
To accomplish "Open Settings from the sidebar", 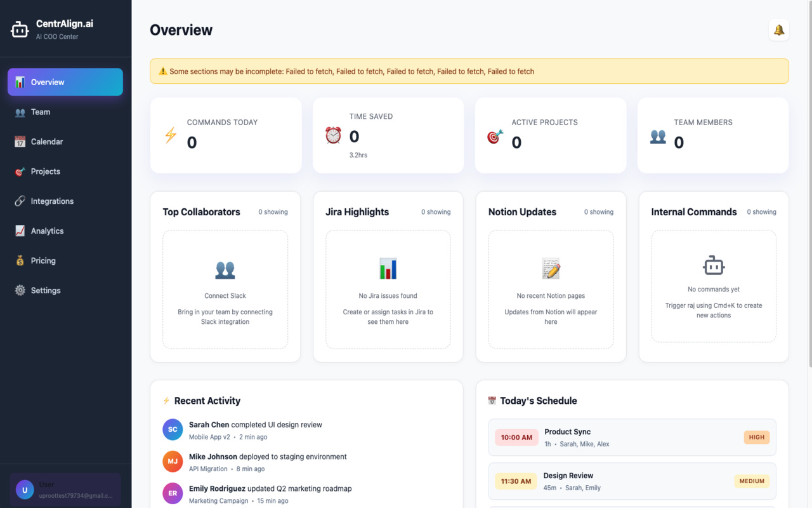I will click(x=65, y=290).
